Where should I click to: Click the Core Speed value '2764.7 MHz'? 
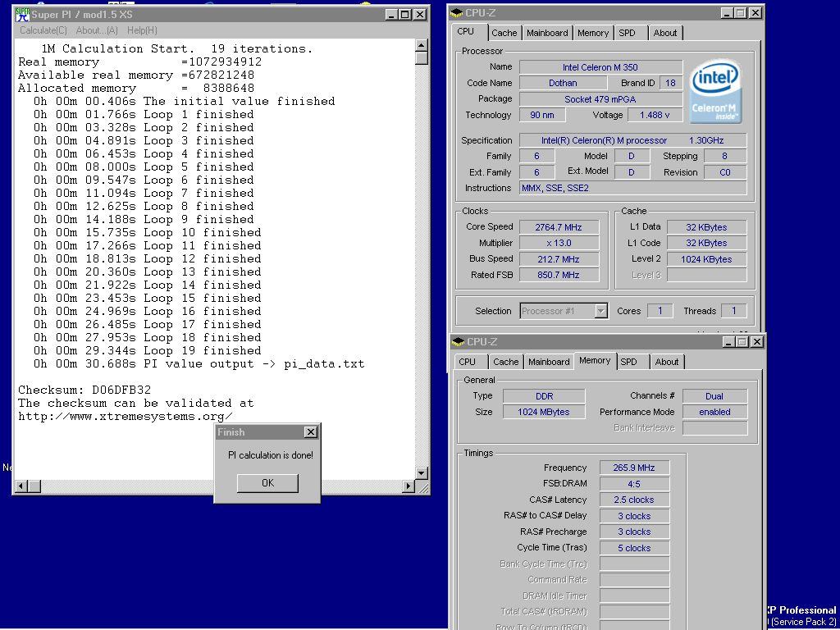tap(559, 227)
